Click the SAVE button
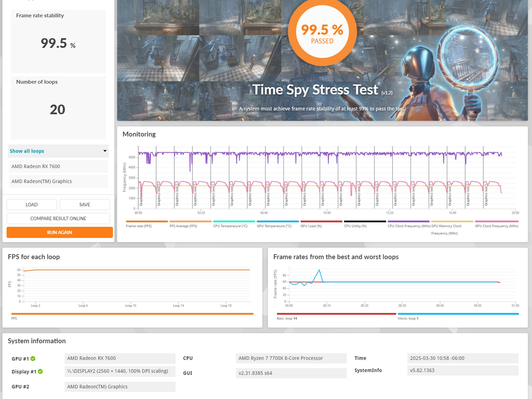Viewport: 532px width, 399px height. pos(85,204)
